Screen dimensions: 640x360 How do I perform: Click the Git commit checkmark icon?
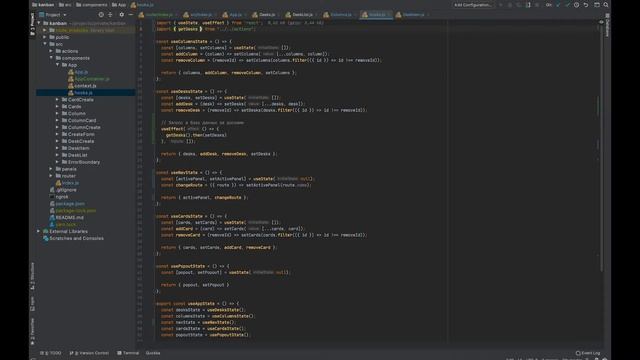click(x=567, y=5)
